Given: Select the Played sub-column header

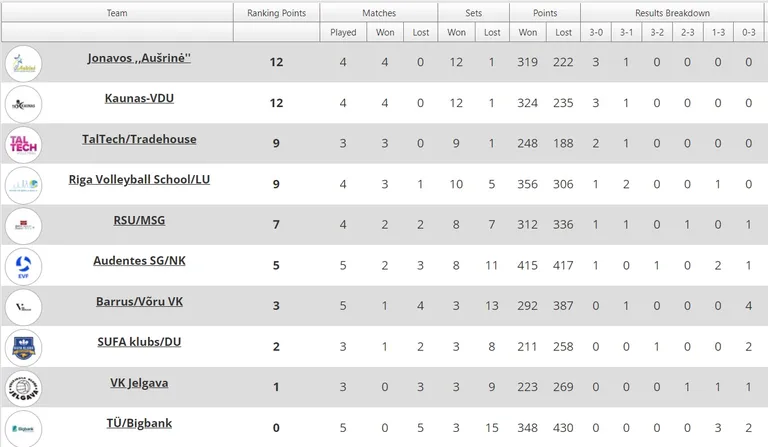Looking at the screenshot, I should click(343, 32).
